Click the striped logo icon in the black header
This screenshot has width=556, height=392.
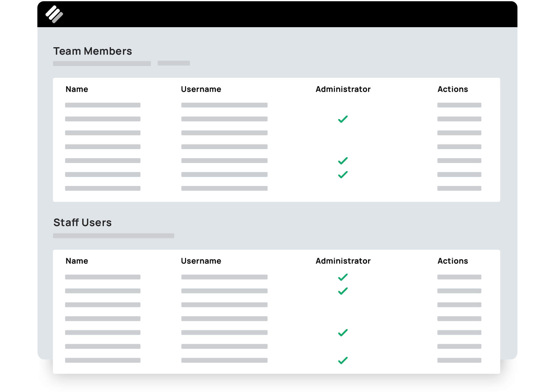55,14
